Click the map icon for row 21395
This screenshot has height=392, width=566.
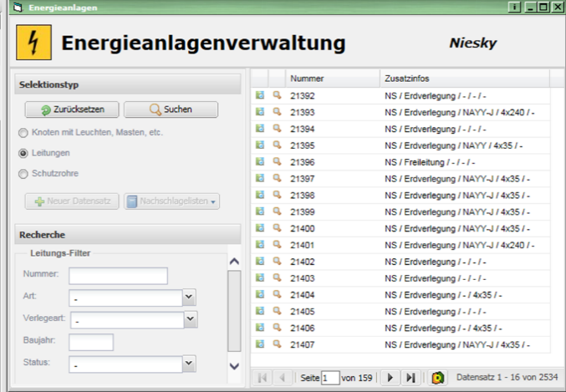[260, 145]
